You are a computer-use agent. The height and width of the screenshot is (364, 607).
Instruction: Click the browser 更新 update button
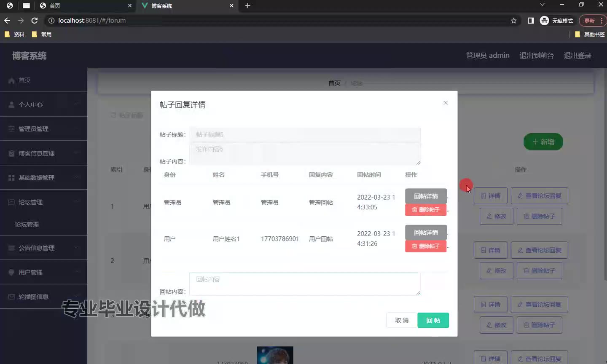592,20
